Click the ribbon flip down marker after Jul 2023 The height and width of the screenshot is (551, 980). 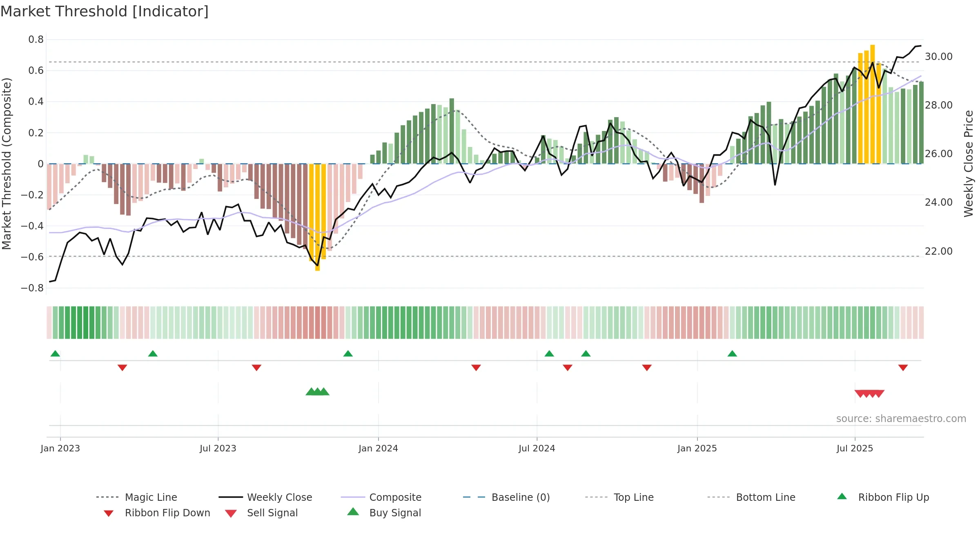click(256, 368)
